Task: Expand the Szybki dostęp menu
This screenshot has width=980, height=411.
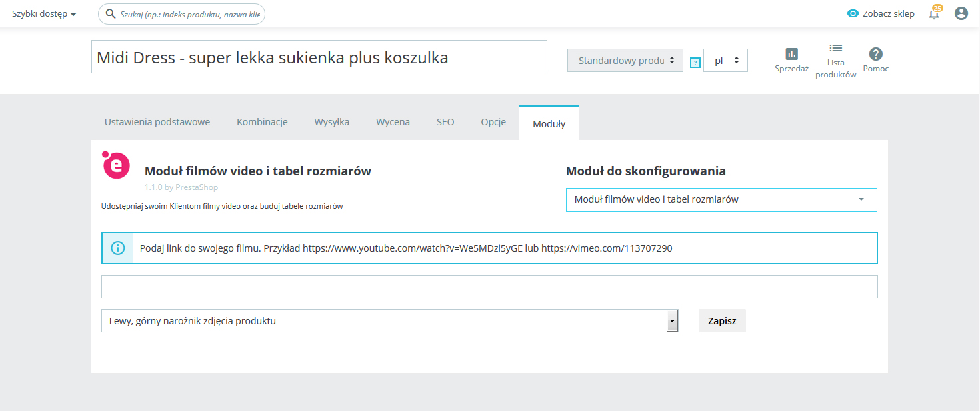Action: (44, 13)
